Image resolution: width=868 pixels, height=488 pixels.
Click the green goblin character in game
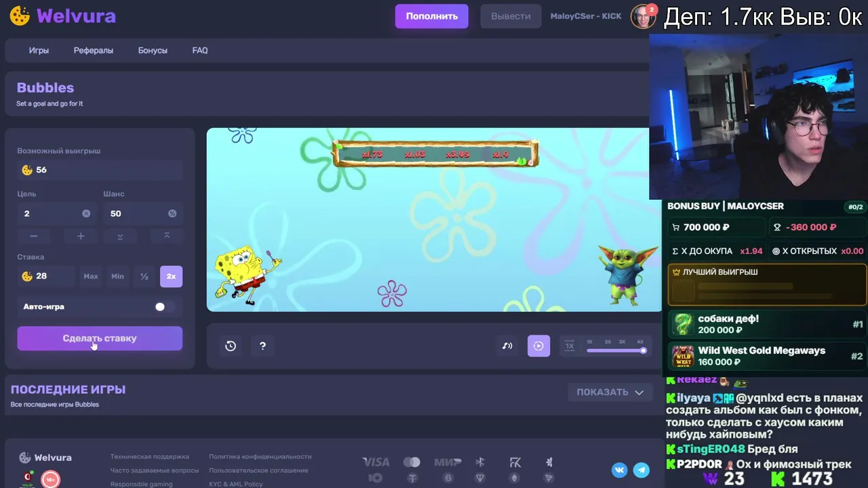pyautogui.click(x=627, y=274)
